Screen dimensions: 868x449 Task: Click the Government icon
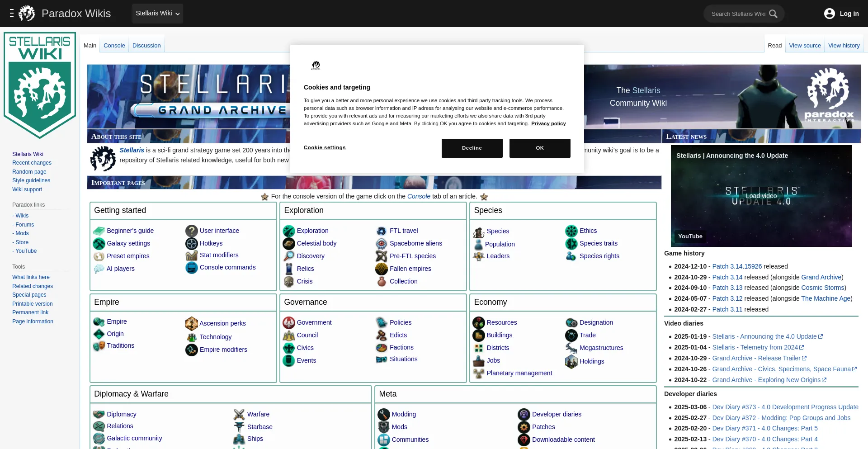289,322
